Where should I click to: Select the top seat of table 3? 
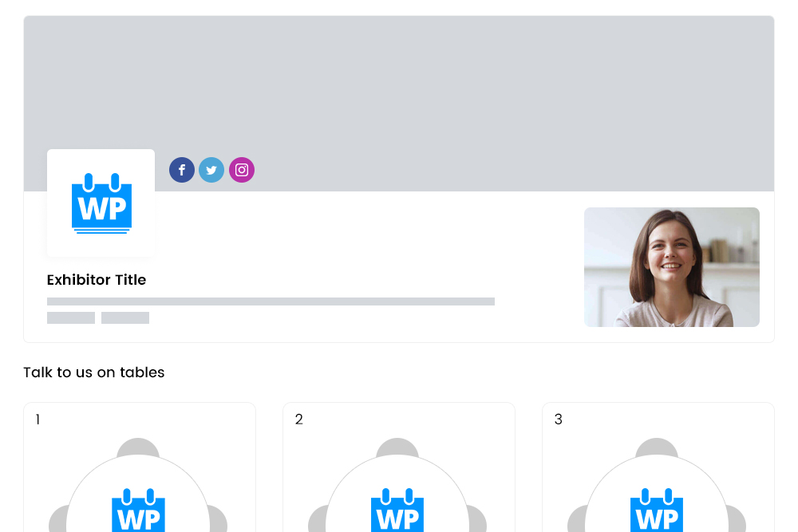pos(657,446)
